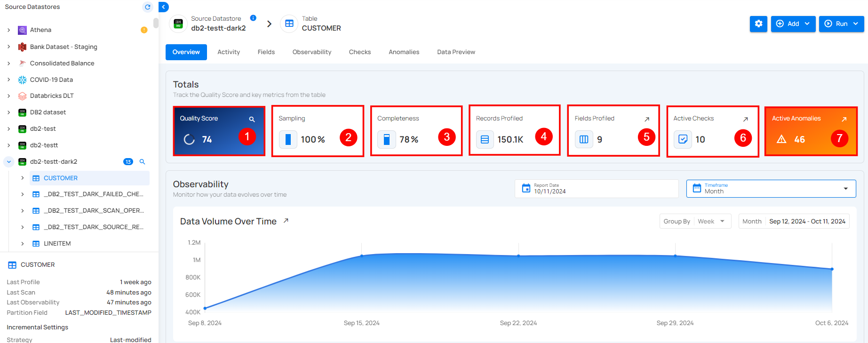868x343 pixels.
Task: Open the Observability tab
Action: click(x=312, y=52)
